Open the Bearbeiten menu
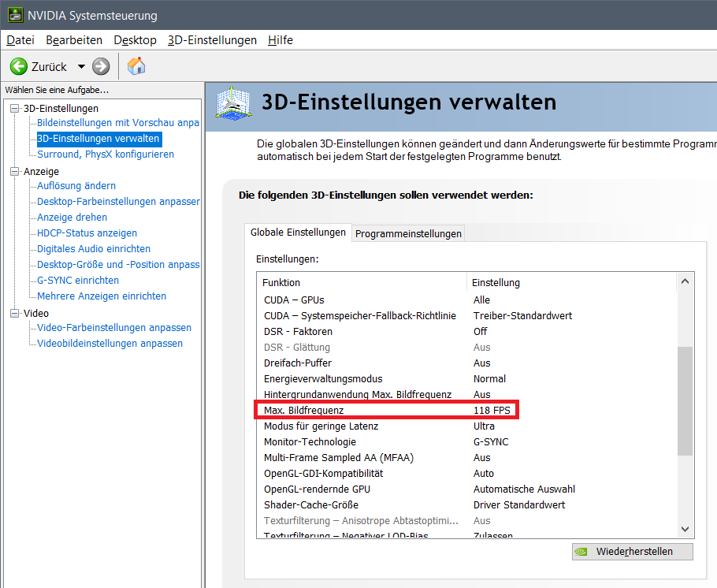 tap(74, 40)
